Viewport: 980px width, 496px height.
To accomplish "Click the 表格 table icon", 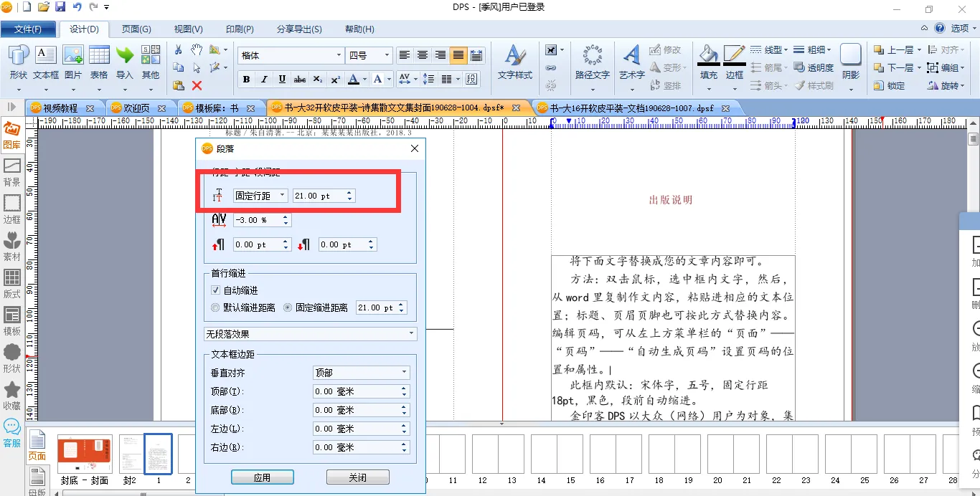I will click(x=99, y=62).
